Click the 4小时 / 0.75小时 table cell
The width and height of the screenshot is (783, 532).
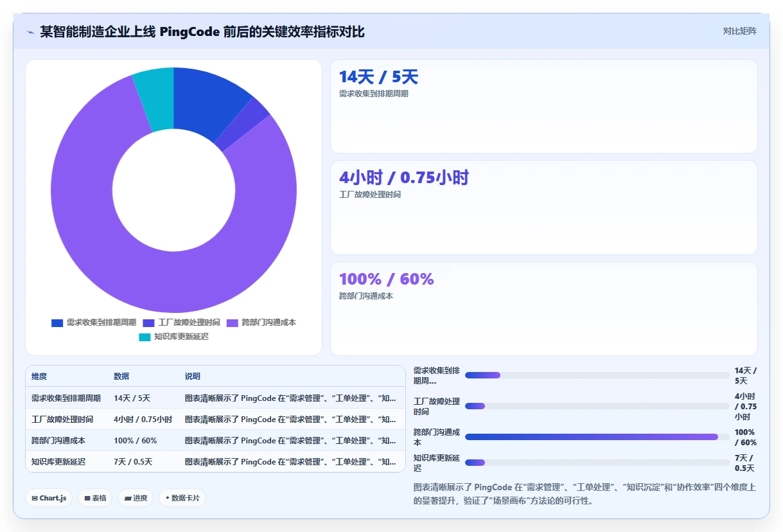143,419
